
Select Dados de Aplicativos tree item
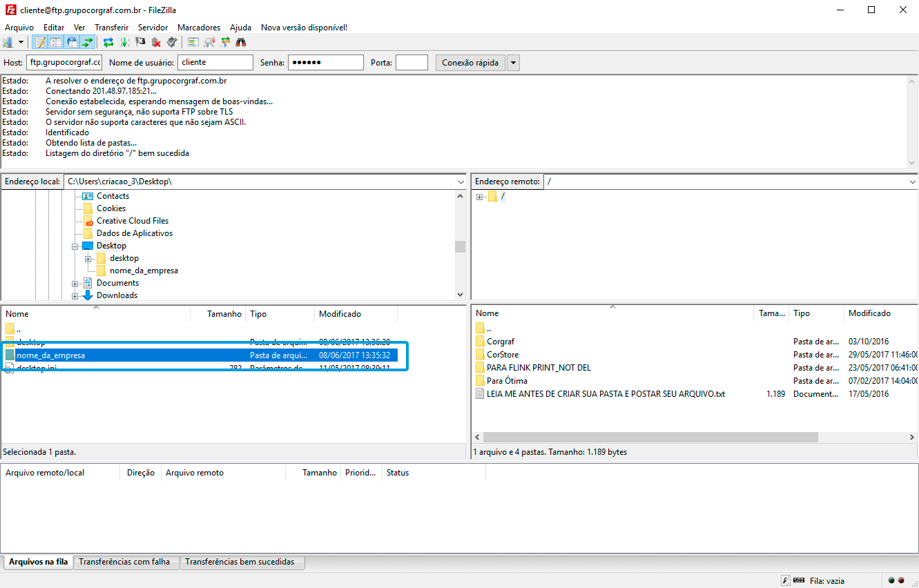click(134, 233)
